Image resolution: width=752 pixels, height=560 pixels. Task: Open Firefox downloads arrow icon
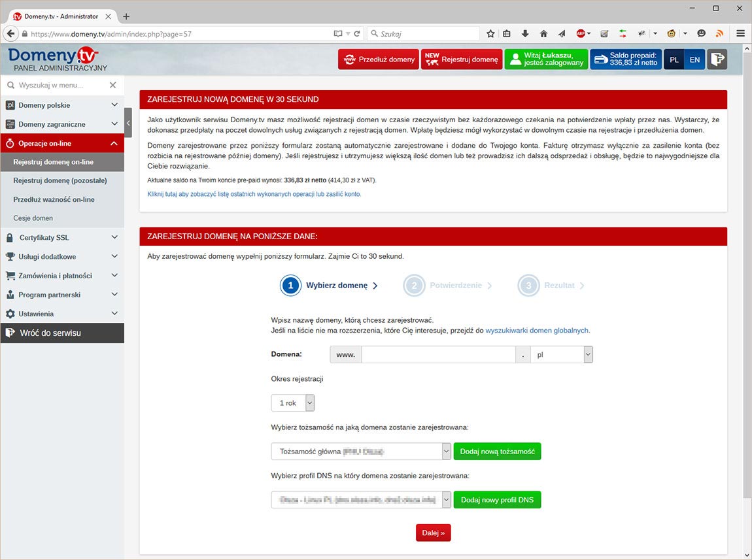pos(525,33)
